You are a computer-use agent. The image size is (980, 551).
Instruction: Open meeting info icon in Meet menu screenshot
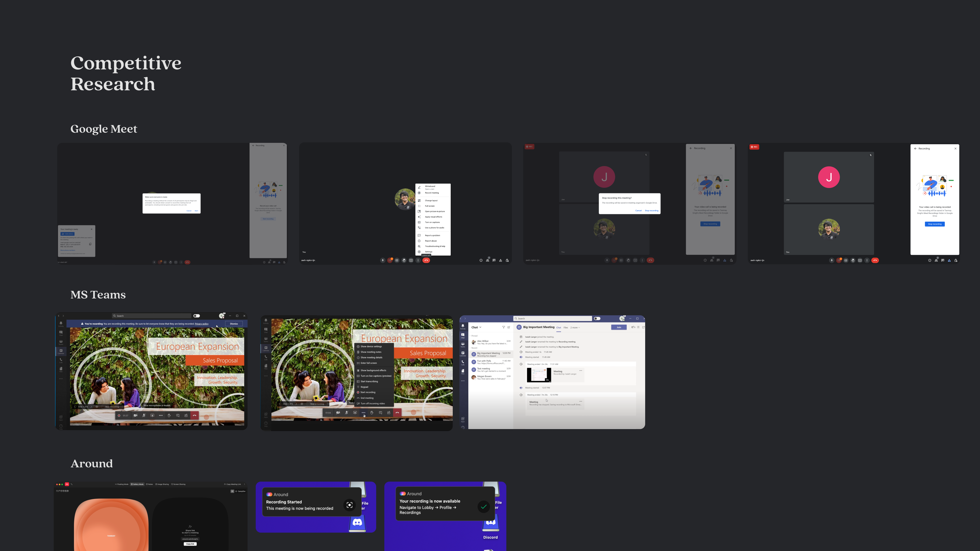481,260
